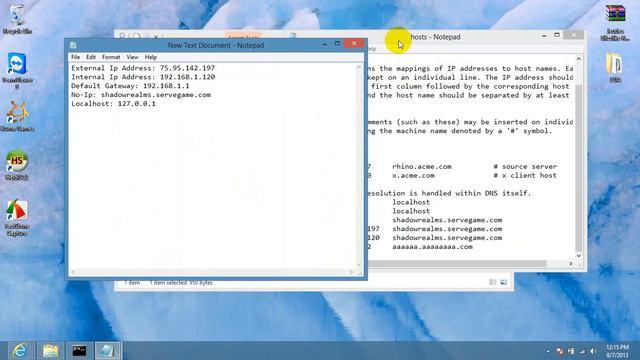Click '1 item selected 950 bytes' in Explorer status bar
Screen dimensions: 640x360
tap(181, 283)
